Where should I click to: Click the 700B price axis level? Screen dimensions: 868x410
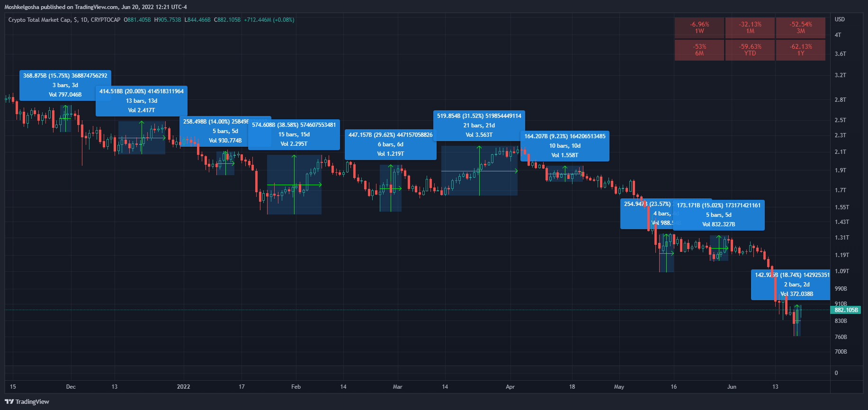[841, 352]
